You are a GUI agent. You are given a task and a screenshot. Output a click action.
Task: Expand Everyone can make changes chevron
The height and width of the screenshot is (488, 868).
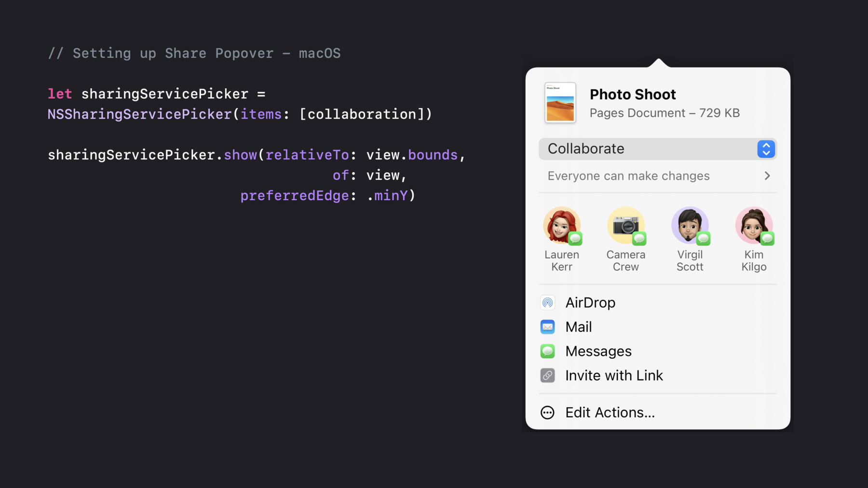[767, 176]
